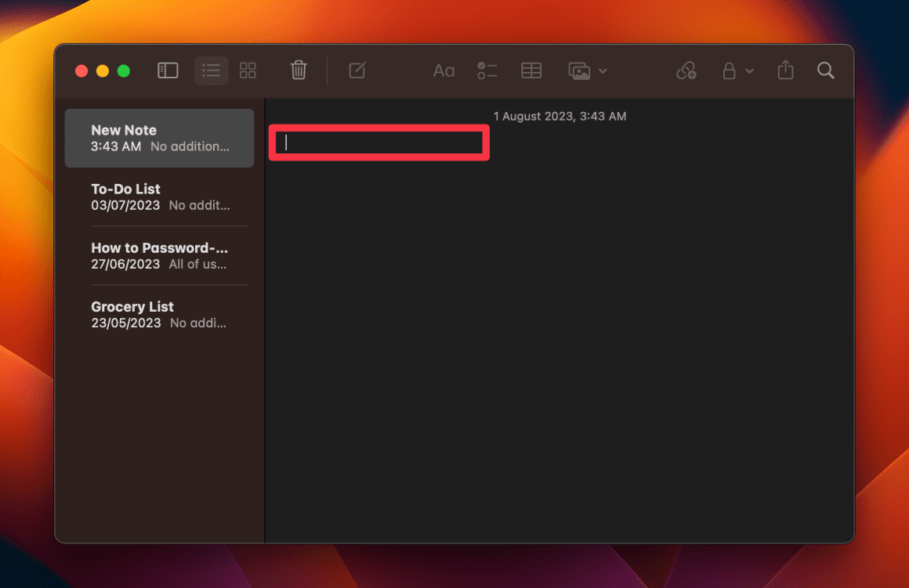
Task: Create a new note with the compose icon
Action: pyautogui.click(x=357, y=70)
